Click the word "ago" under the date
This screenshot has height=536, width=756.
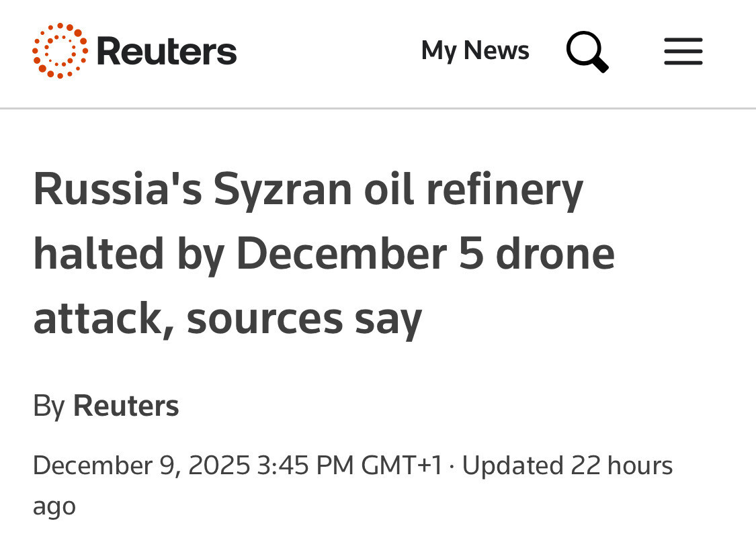[x=54, y=506]
